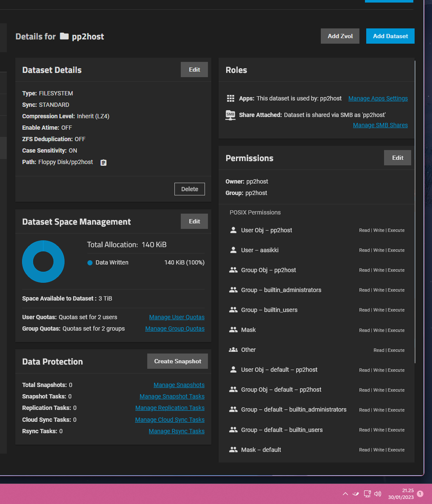Screen dimensions: 432x504
Task: Click the taskbar network icon
Action: pos(367,494)
